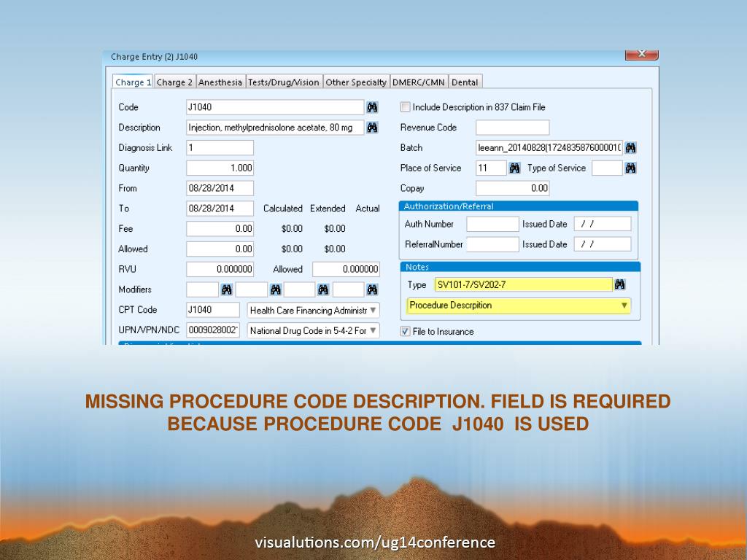Open the fourth Modifiers lookup binoculars
This screenshot has width=747, height=560.
click(373, 289)
